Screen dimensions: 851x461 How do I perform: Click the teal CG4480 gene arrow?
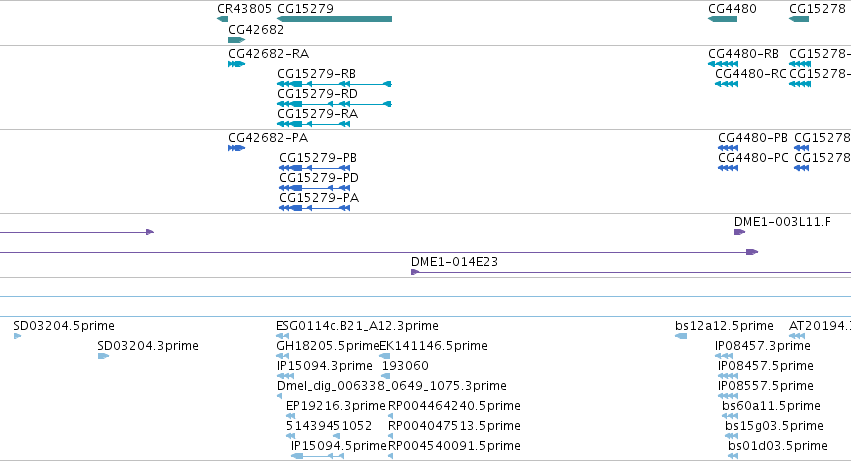[x=722, y=19]
